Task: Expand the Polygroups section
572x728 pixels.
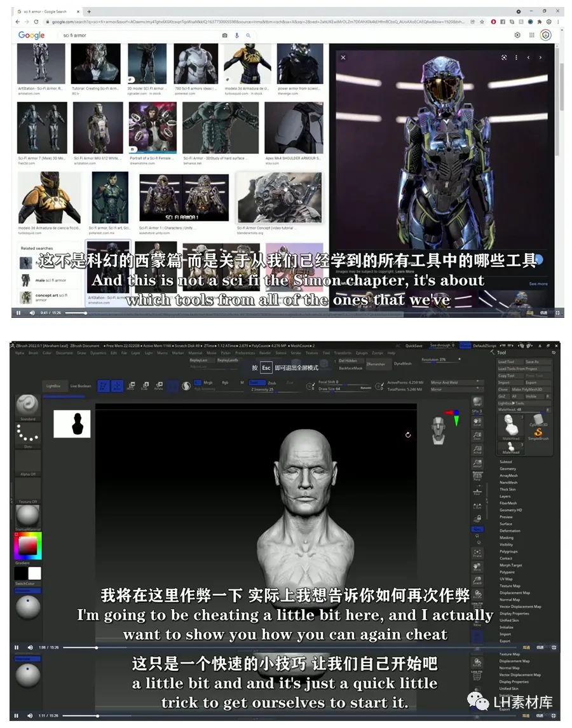Action: point(508,552)
